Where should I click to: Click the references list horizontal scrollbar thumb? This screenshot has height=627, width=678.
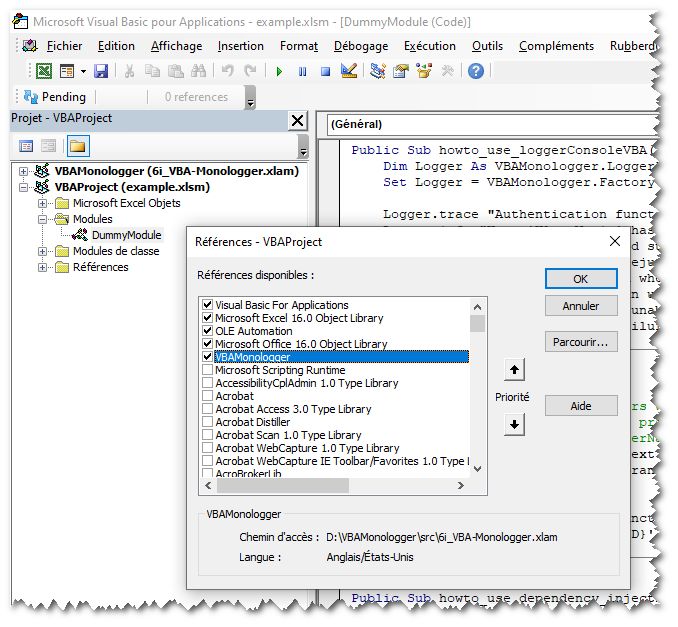tap(283, 486)
